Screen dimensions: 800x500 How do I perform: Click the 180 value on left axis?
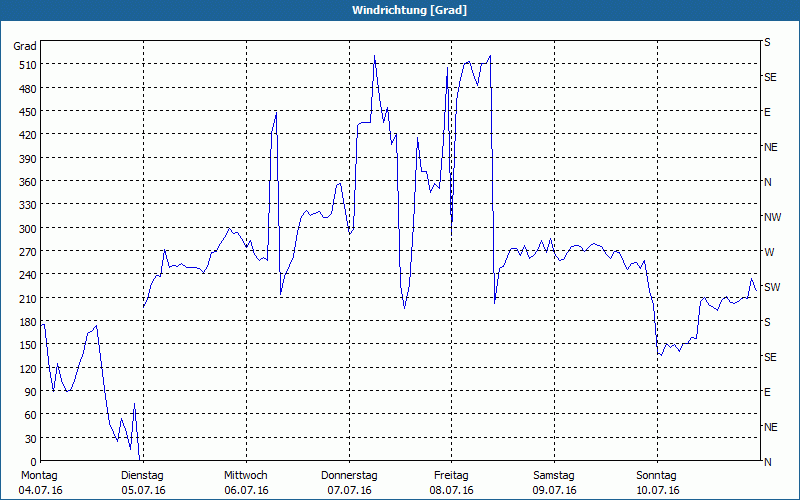[x=28, y=322]
